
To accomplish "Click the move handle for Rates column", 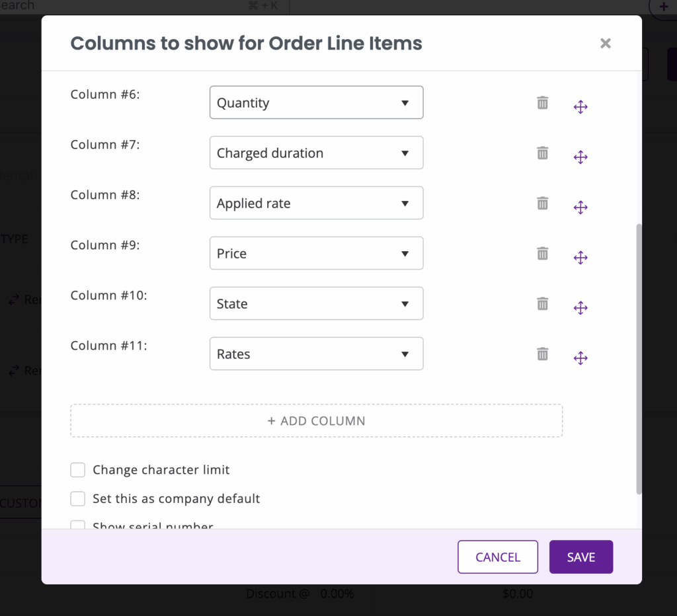I will (x=580, y=358).
